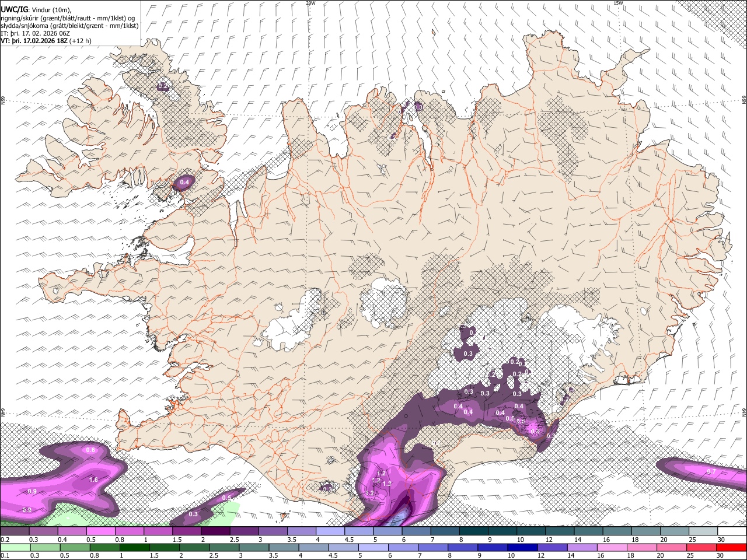Click the 'slydda/snjókoma' legend description line
747x560 pixels.
point(69,26)
